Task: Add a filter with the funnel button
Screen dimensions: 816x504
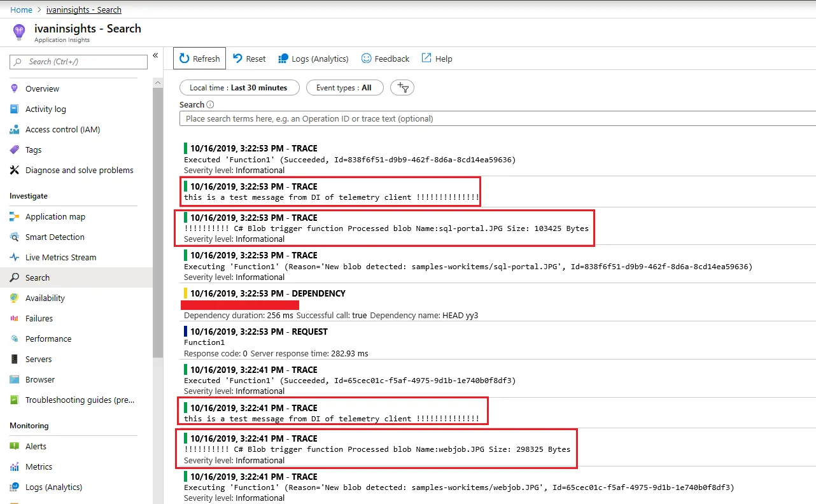Action: point(402,88)
